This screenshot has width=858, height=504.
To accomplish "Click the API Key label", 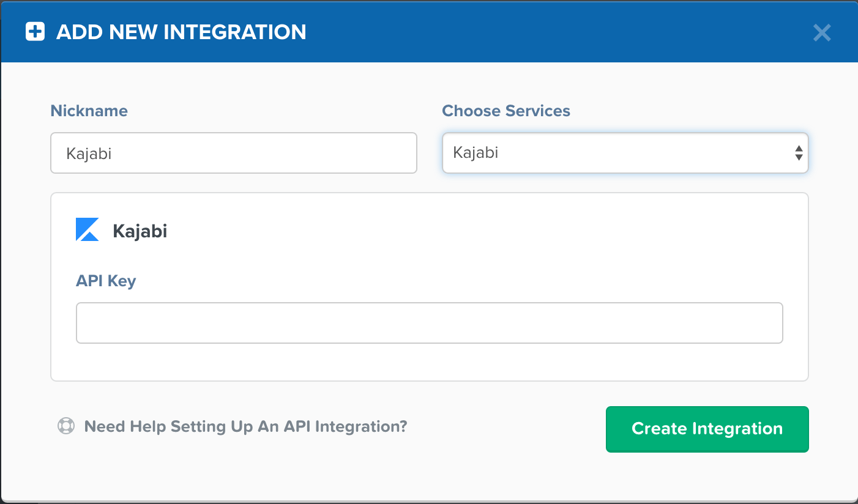I will pos(106,281).
